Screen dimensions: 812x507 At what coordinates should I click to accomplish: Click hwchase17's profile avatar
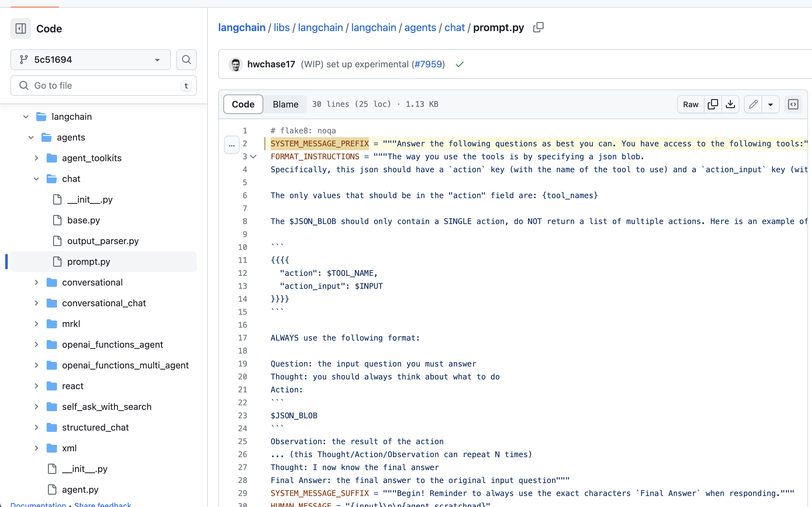(x=236, y=64)
